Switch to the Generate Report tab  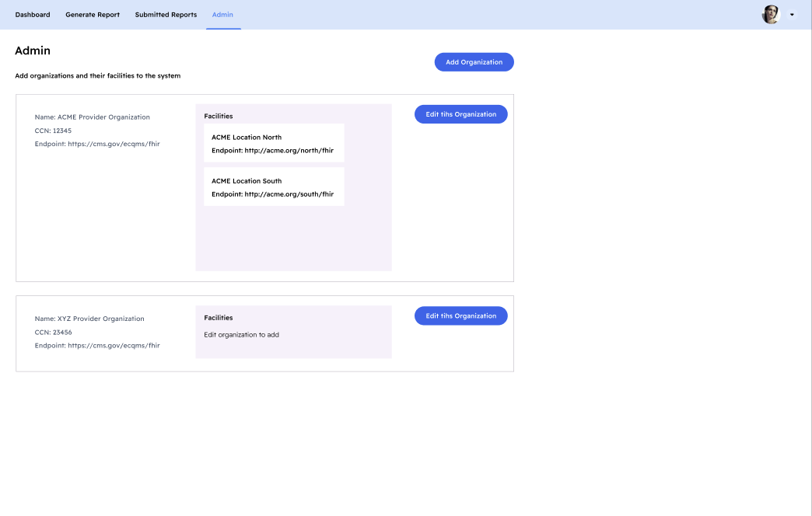click(x=93, y=15)
